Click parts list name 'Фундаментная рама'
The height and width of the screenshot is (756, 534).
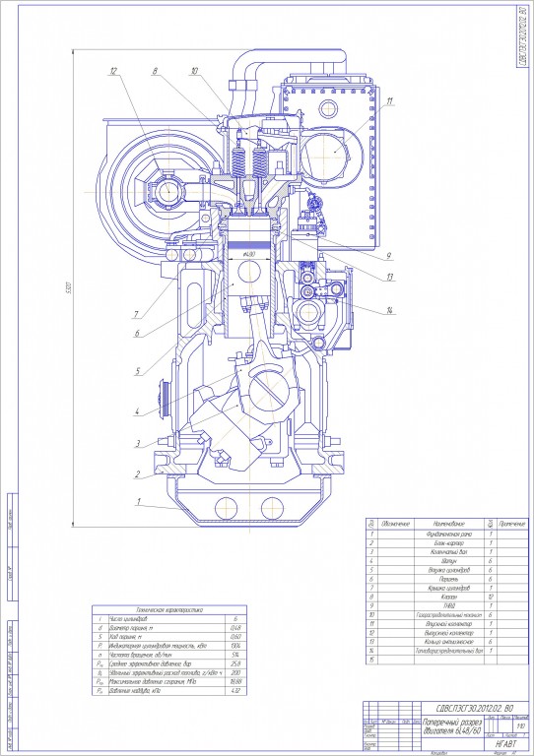coord(449,535)
